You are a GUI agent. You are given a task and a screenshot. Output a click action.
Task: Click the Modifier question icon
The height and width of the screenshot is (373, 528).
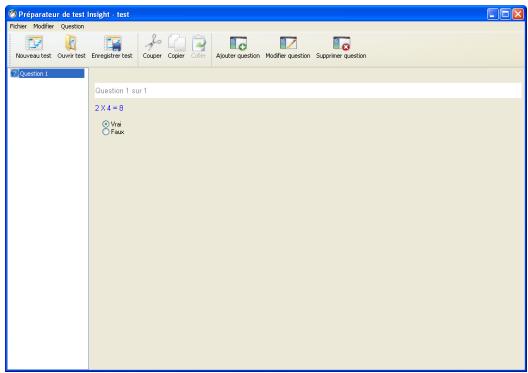click(288, 43)
